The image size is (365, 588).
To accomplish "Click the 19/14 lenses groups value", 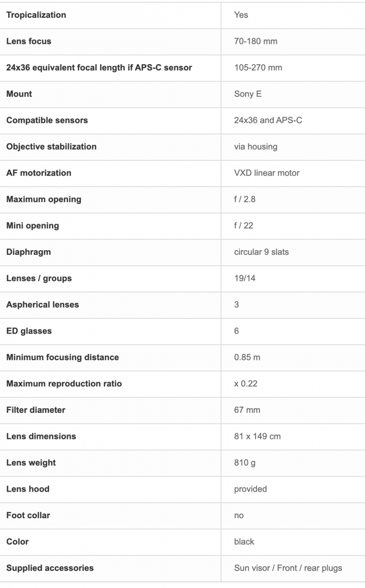I will (x=245, y=278).
